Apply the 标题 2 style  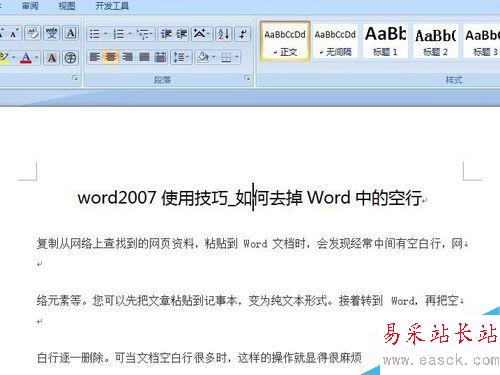[435, 42]
